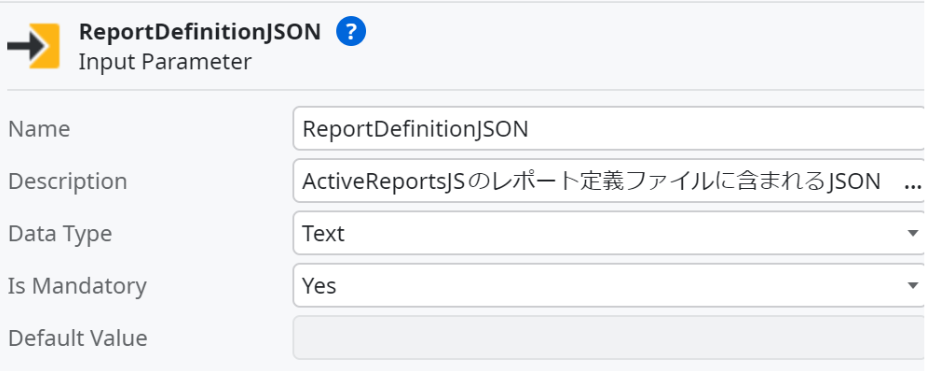Click the ActiveReportsJS description text
Viewport: 925px width, 371px height.
[592, 182]
